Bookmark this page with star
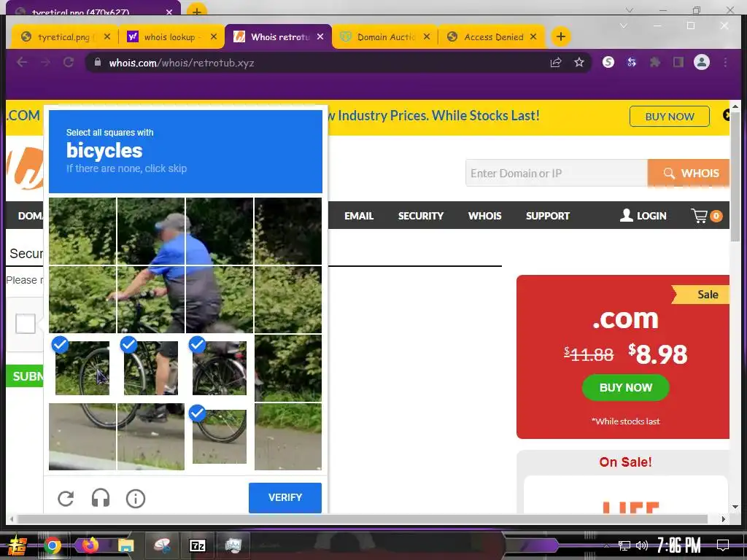 tap(578, 63)
